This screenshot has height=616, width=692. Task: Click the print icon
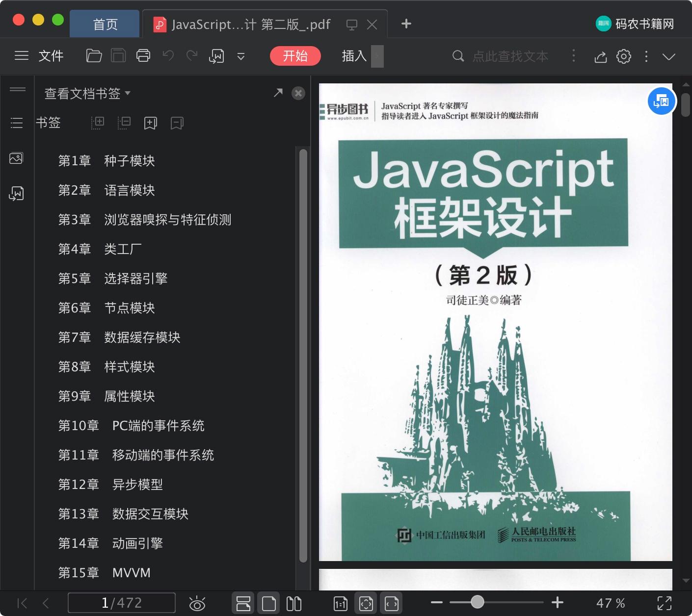point(143,56)
